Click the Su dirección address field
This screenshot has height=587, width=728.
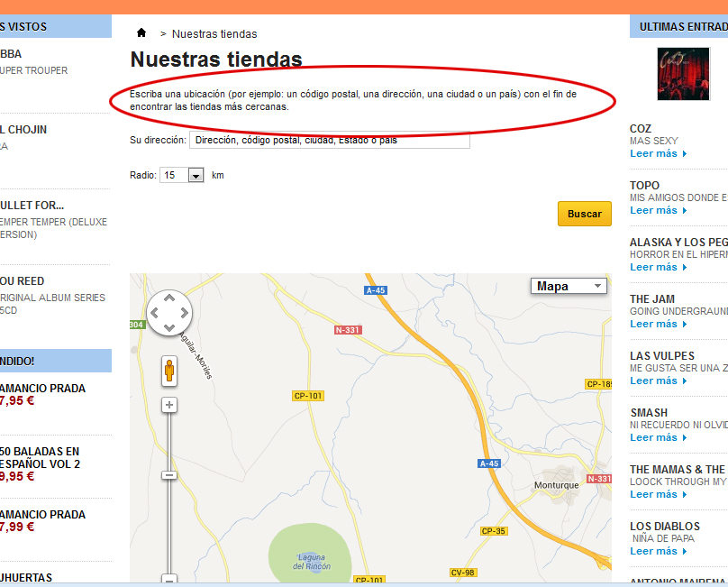330,140
